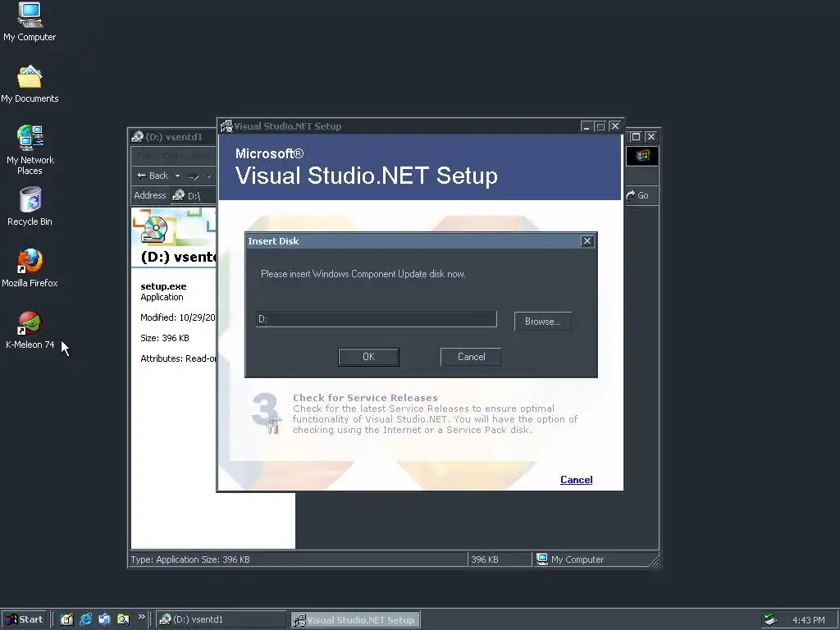Click the "Check for Service Releases" heading
Image resolution: width=840 pixels, height=630 pixels.
click(x=365, y=398)
